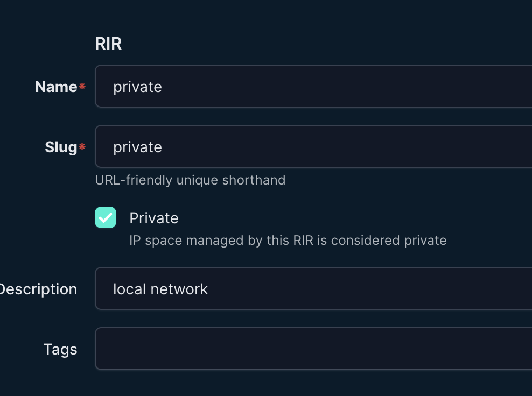Click the red asterisk next to Name
Viewport: 532px width, 396px height.
click(82, 87)
